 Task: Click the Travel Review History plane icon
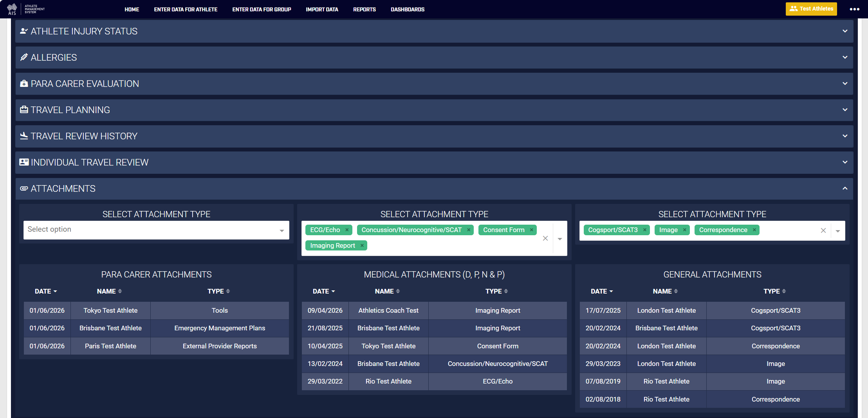(24, 136)
